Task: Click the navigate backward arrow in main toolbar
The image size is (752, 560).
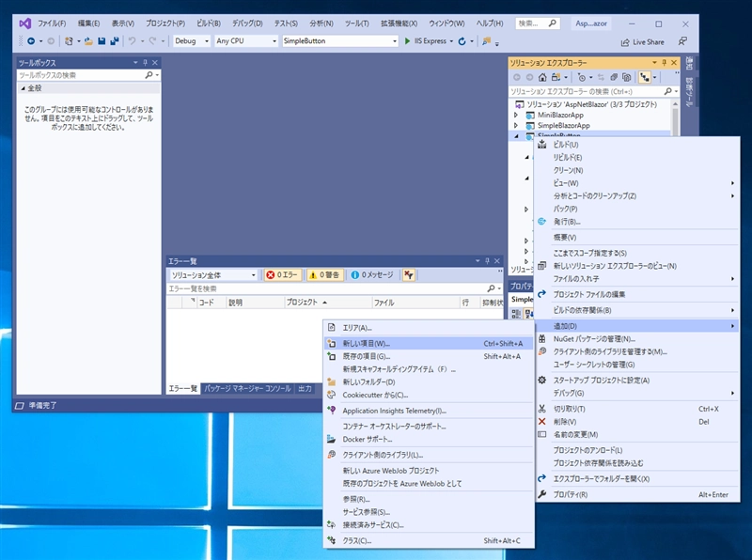Action: click(31, 41)
